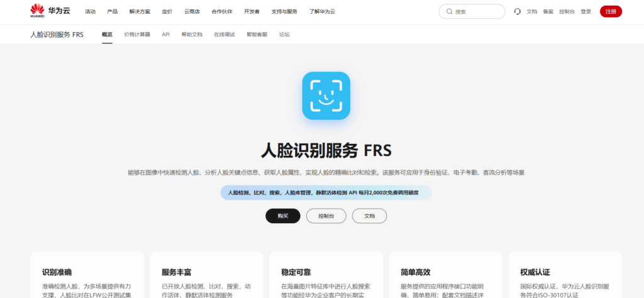Click the 人脸识别服务 FRS main heading

[x=326, y=151]
